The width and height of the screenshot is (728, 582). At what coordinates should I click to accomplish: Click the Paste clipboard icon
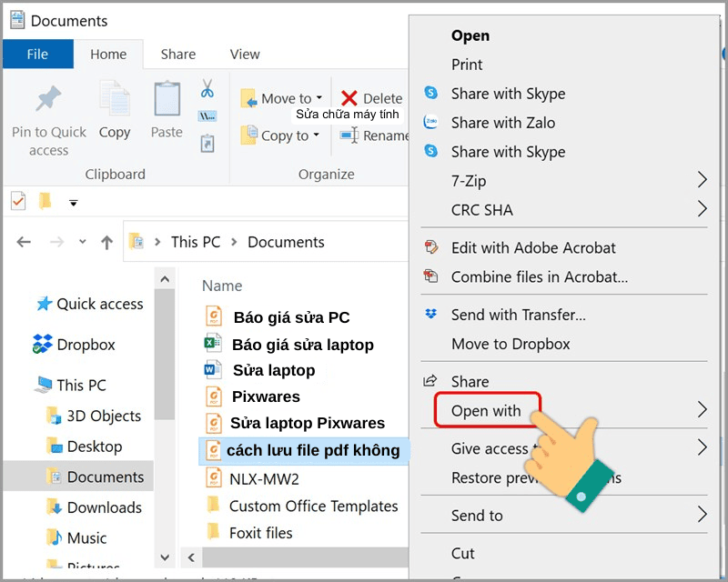pos(167,100)
